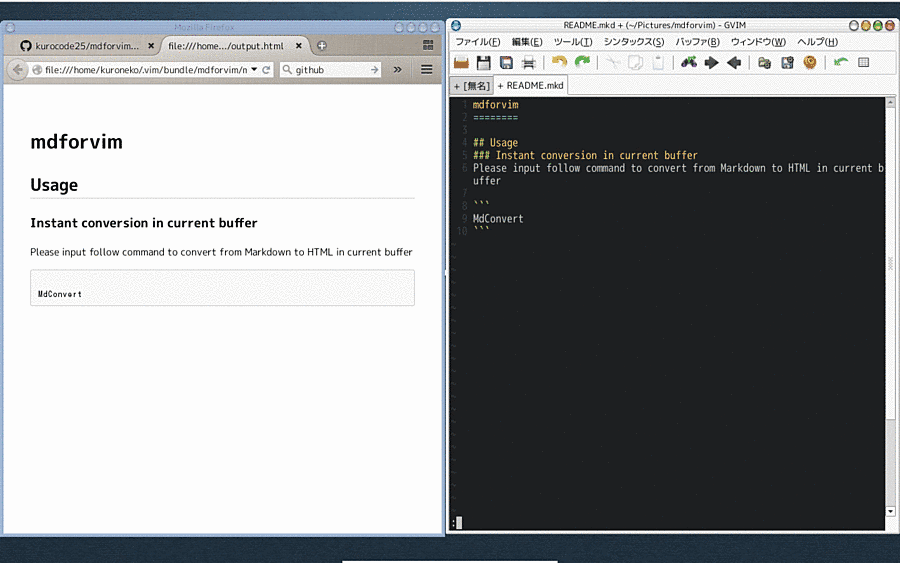Close the output.html Firefox tab
Screen dimensions: 900x563
tap(298, 46)
